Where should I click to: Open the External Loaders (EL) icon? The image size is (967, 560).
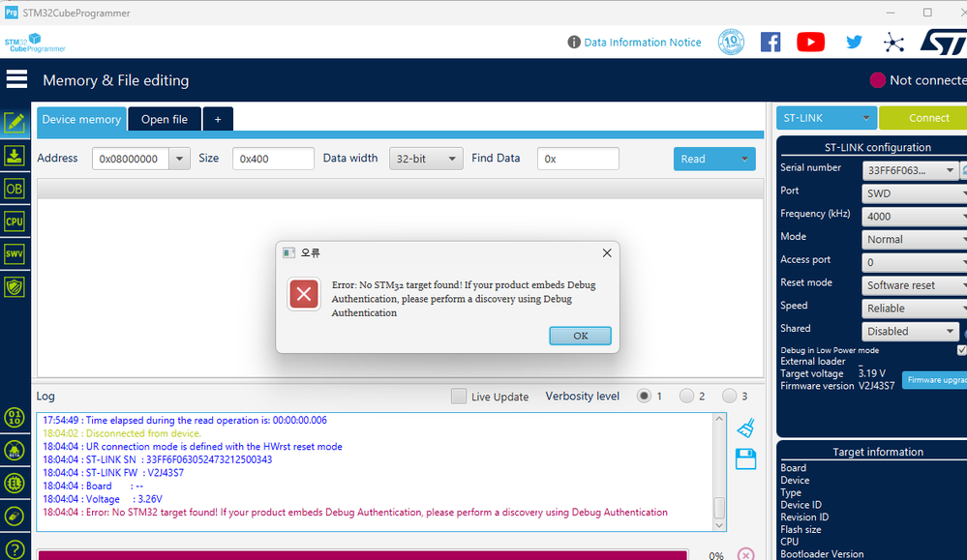coord(15,483)
